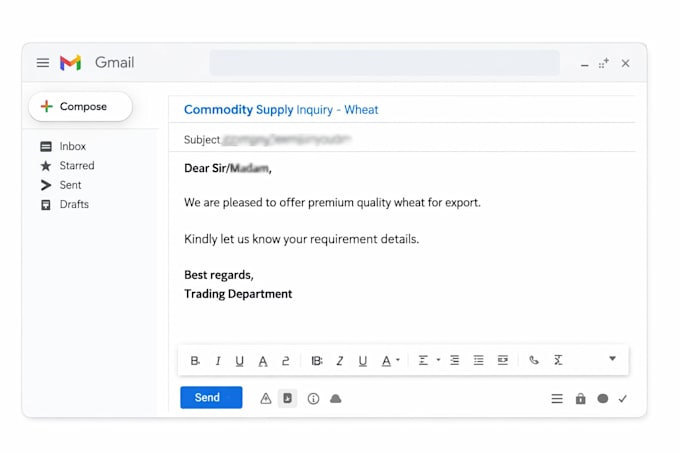Compose a new email
680x453 pixels.
click(x=80, y=107)
